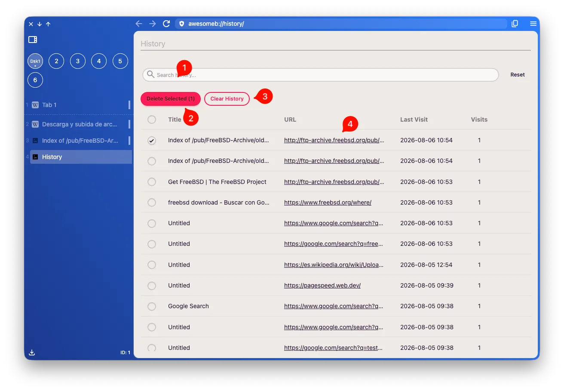Click the down arrow icon in the sidebar header
The height and width of the screenshot is (392, 564).
click(40, 24)
